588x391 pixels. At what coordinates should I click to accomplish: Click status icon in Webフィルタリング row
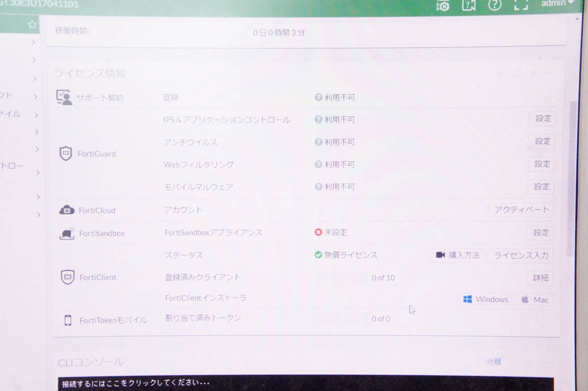click(319, 164)
